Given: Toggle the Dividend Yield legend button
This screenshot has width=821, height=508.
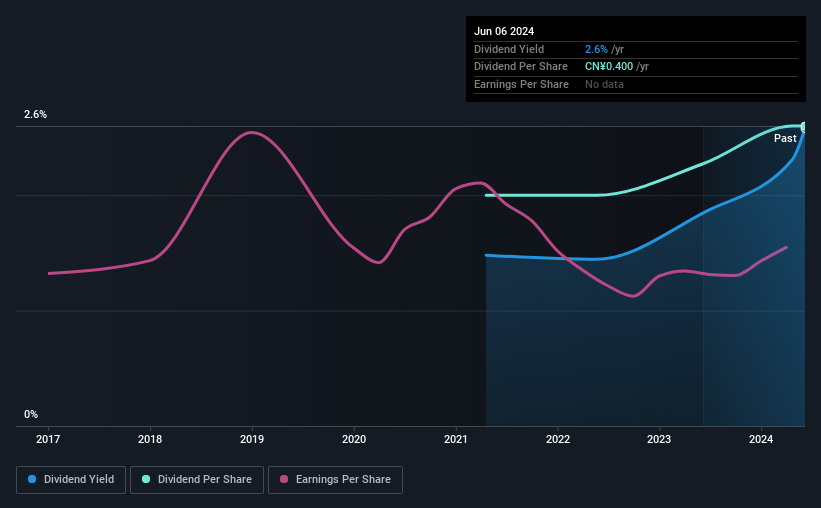Looking at the screenshot, I should [x=71, y=480].
